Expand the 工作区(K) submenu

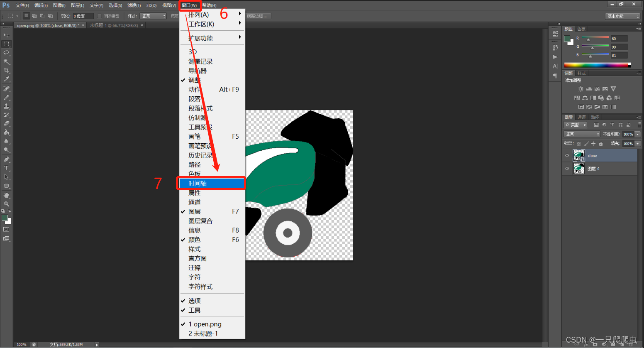pyautogui.click(x=212, y=24)
